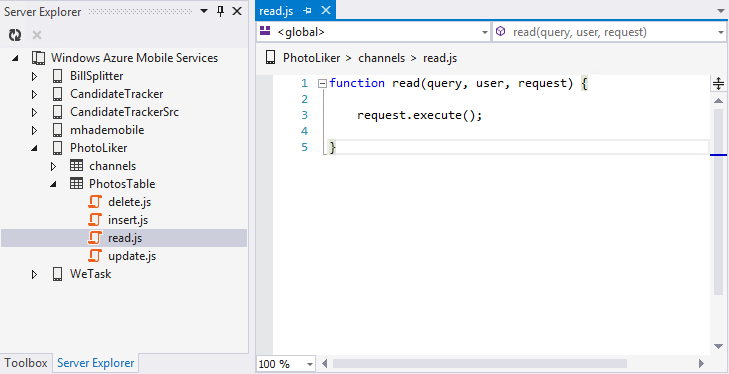
Task: Click the horizontal scrollbar left arrow
Action: (325, 364)
